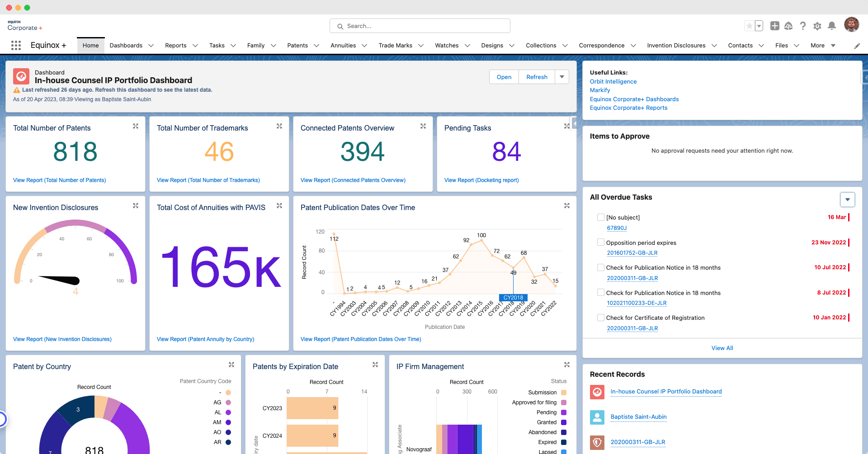
Task: Open View Report (Docketing report) link
Action: click(x=481, y=180)
